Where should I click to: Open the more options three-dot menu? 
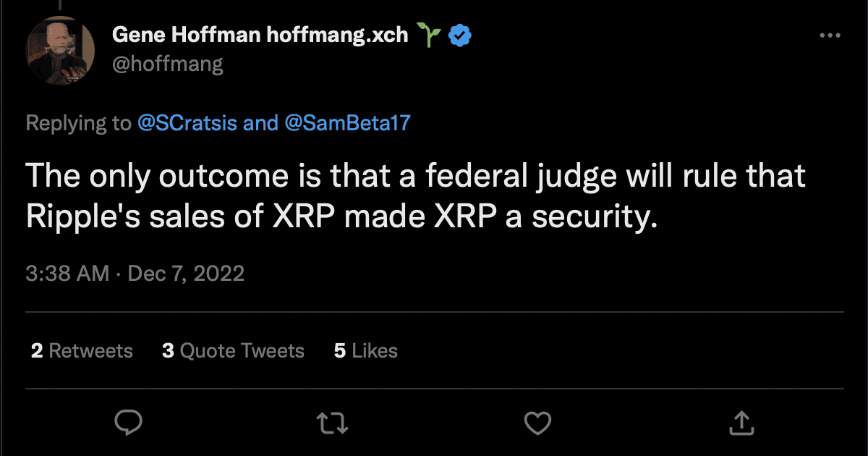click(x=829, y=35)
